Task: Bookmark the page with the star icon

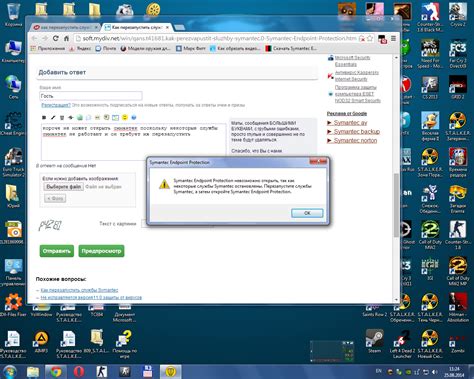Action: click(370, 39)
